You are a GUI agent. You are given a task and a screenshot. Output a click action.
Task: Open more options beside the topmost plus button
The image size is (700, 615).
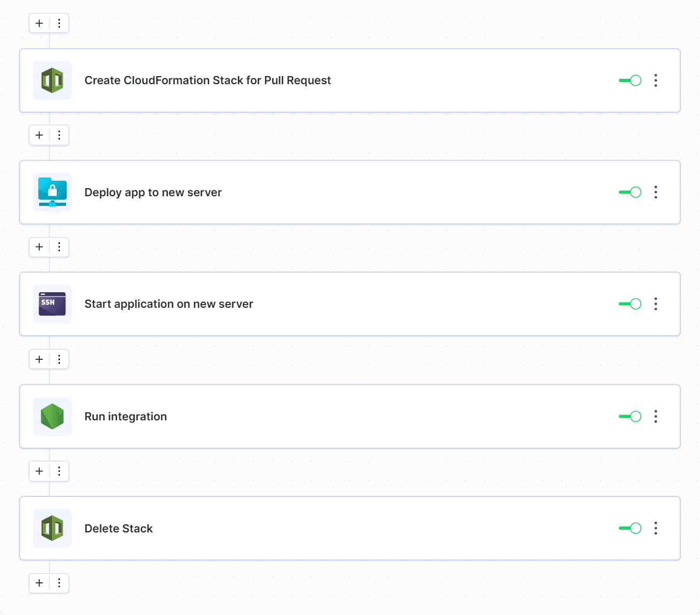pos(59,23)
